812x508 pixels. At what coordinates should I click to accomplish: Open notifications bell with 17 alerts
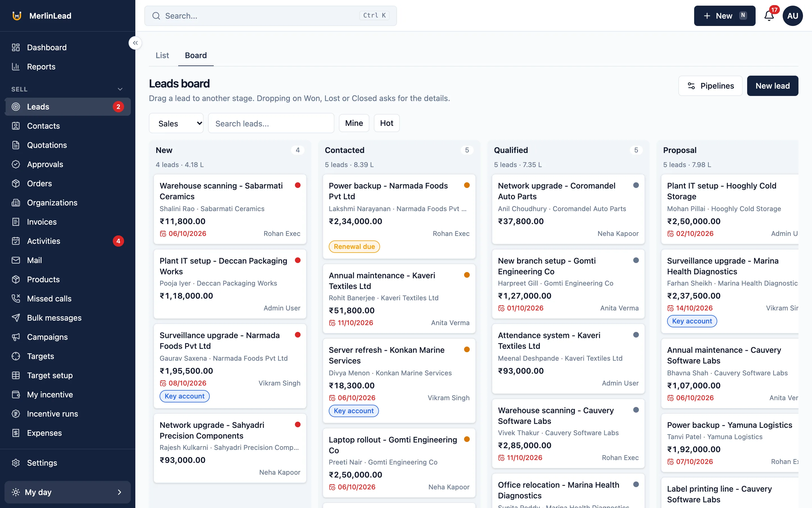769,16
